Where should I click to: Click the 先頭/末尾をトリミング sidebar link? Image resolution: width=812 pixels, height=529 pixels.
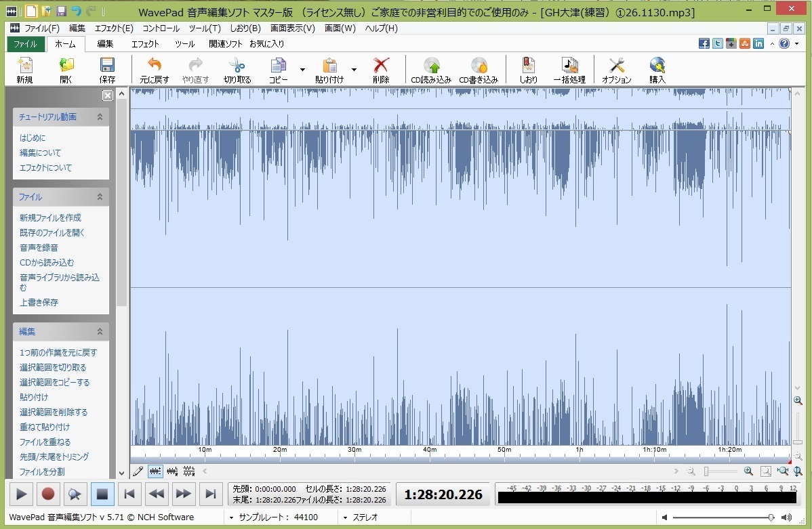tap(54, 457)
